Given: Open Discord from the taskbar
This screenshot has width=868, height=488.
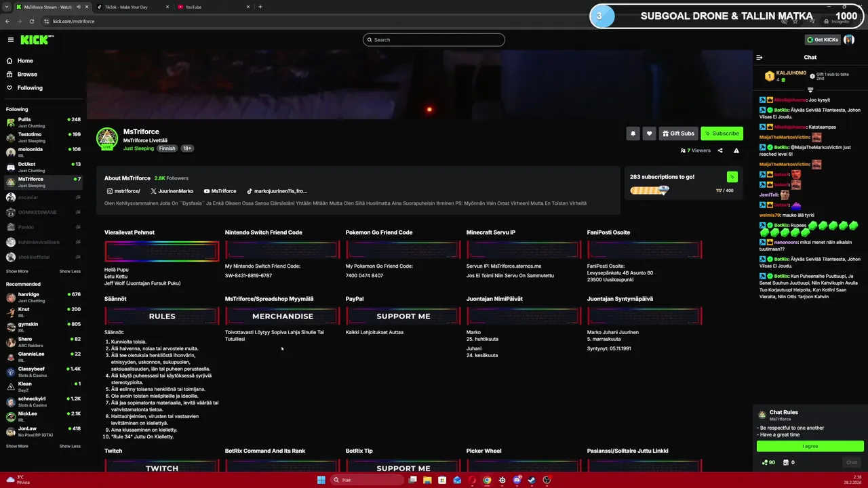Looking at the screenshot, I should tap(517, 480).
